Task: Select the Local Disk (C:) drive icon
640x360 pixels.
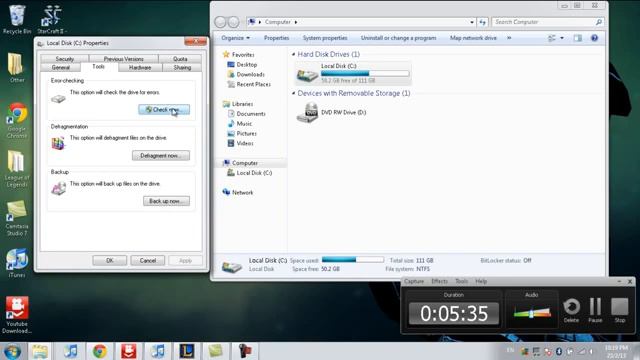Action: coord(307,73)
